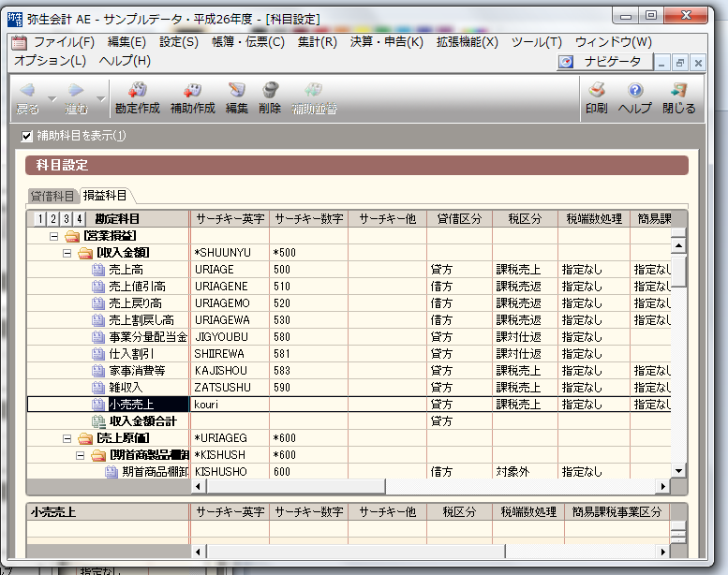Click the 編集 edit icon
The height and width of the screenshot is (575, 728).
click(x=237, y=91)
